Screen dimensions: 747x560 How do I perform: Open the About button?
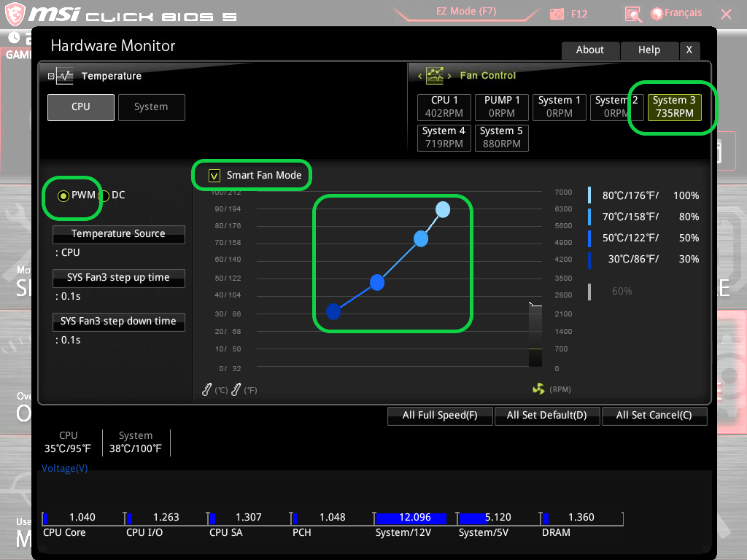pyautogui.click(x=590, y=50)
